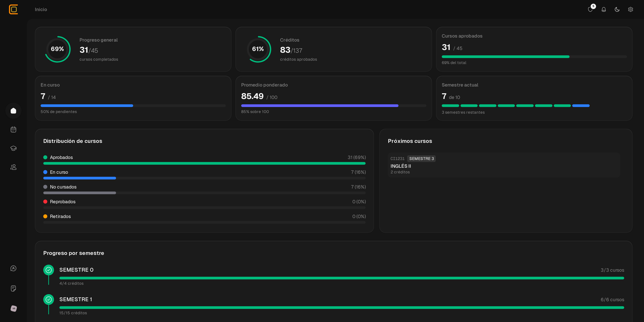Click the 61% credits ring
This screenshot has width=644, height=322.
[x=258, y=49]
